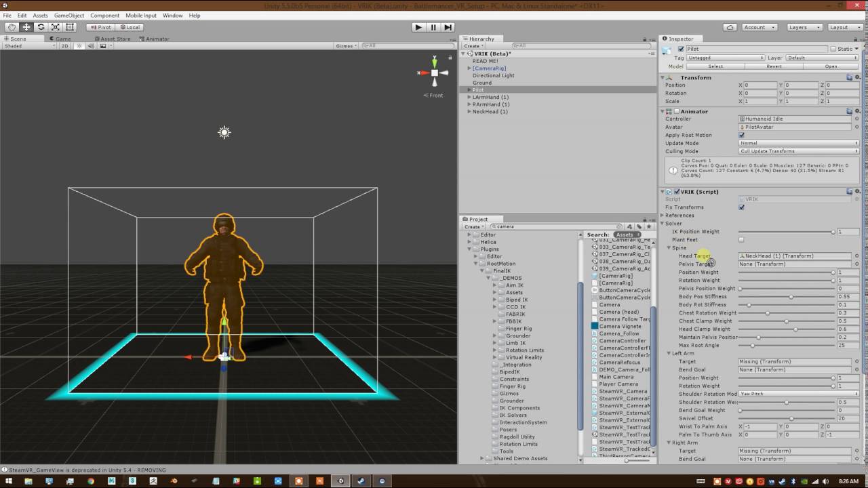Expand [CameraRig] in the Hierarchy

[x=469, y=68]
